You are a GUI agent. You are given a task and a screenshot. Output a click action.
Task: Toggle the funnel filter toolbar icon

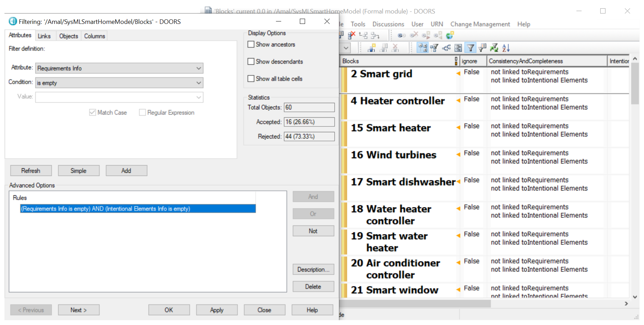coord(470,48)
